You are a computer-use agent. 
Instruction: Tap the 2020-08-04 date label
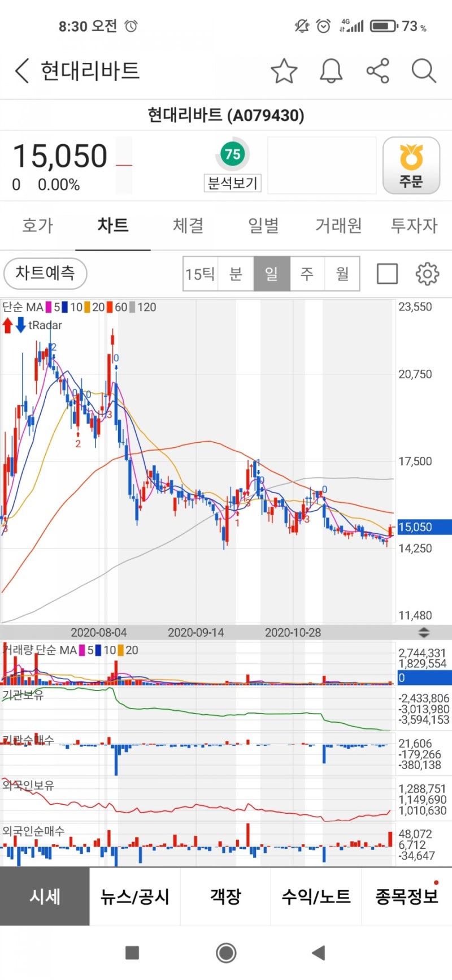click(x=99, y=632)
